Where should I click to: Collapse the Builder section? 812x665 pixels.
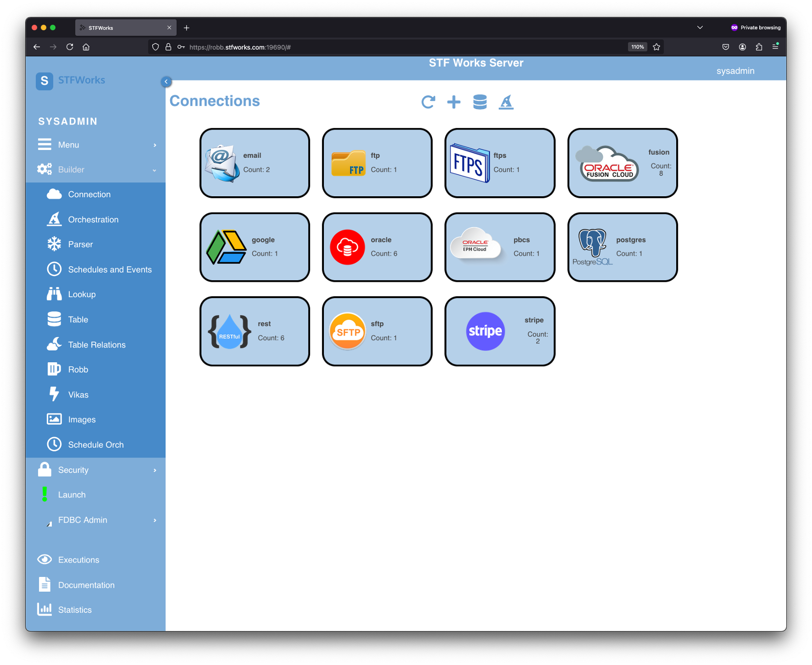coord(96,170)
